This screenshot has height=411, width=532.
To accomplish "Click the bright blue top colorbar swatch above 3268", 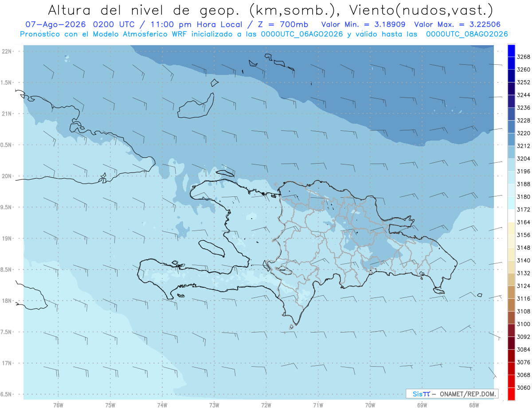I will (511, 51).
